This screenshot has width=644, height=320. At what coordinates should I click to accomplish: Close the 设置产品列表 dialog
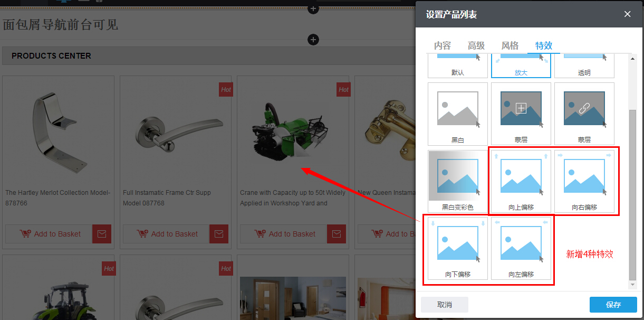[x=627, y=14]
